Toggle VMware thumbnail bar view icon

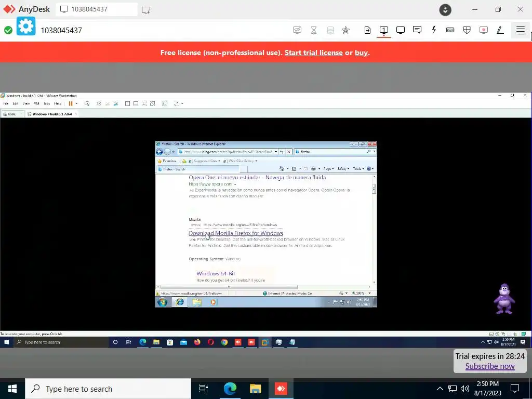(136, 103)
